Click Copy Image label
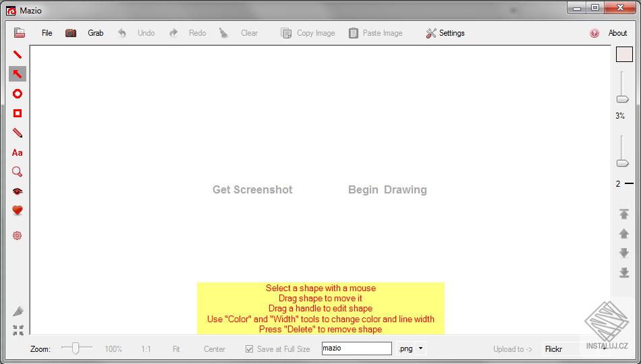This screenshot has height=364, width=641. coord(316,33)
